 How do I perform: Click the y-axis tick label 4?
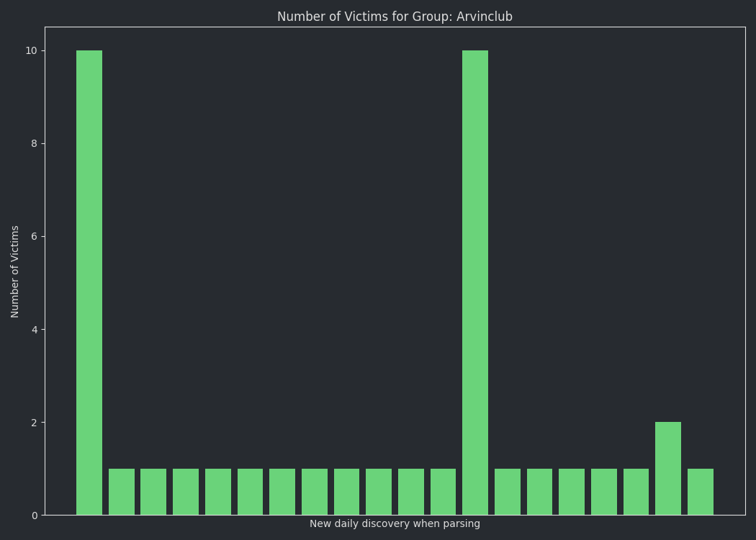[x=35, y=329]
